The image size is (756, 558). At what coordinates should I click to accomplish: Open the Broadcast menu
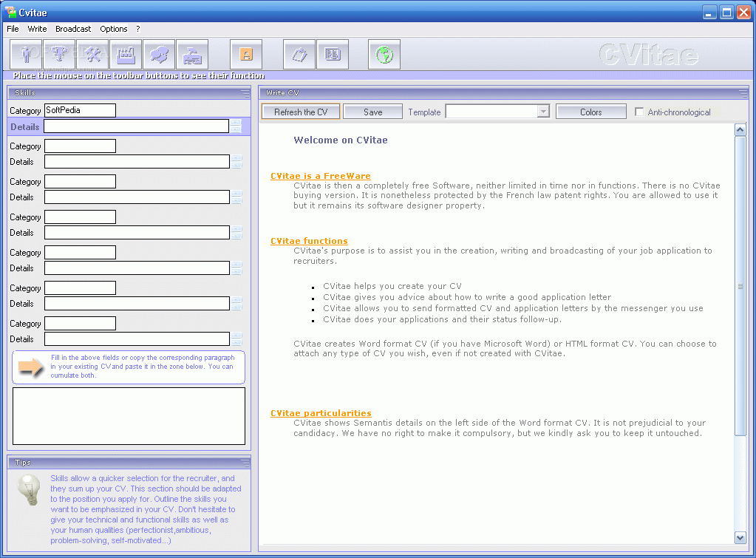coord(73,29)
